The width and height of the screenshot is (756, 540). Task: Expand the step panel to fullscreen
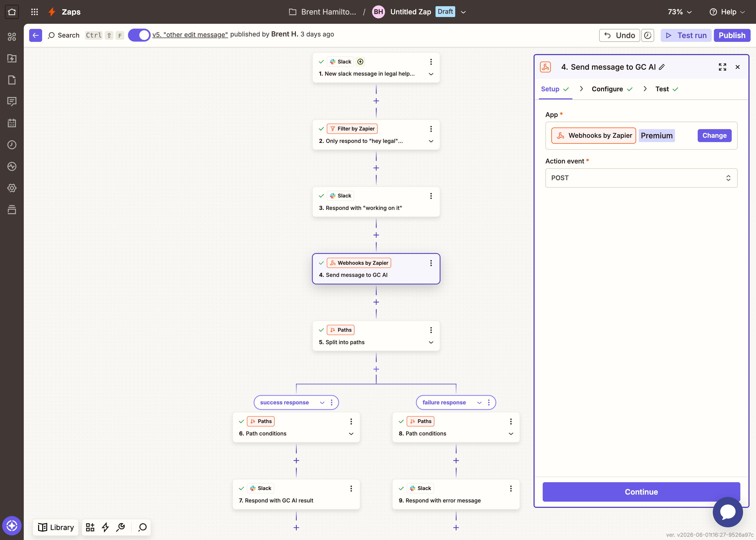click(723, 67)
